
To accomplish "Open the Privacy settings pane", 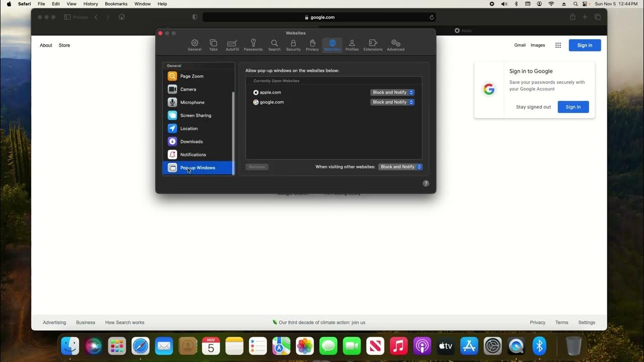I will coord(312,45).
